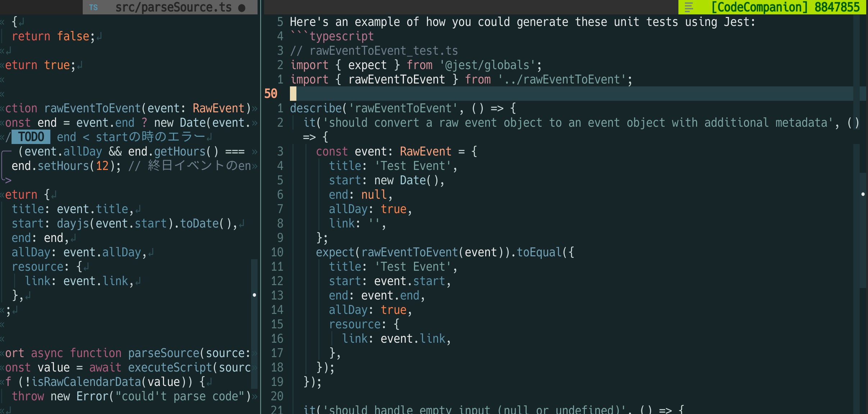Screen dimensions: 868x414
Task: Click the current line number 50
Action: click(x=271, y=94)
